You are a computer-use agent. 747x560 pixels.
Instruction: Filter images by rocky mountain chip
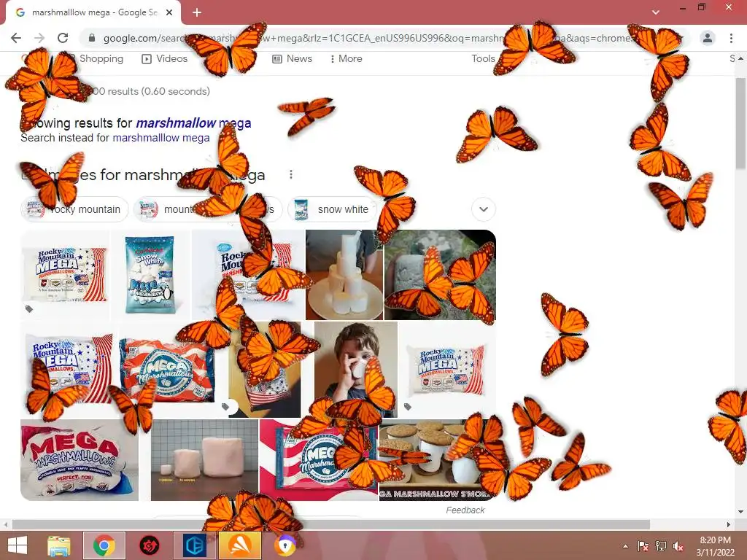75,209
